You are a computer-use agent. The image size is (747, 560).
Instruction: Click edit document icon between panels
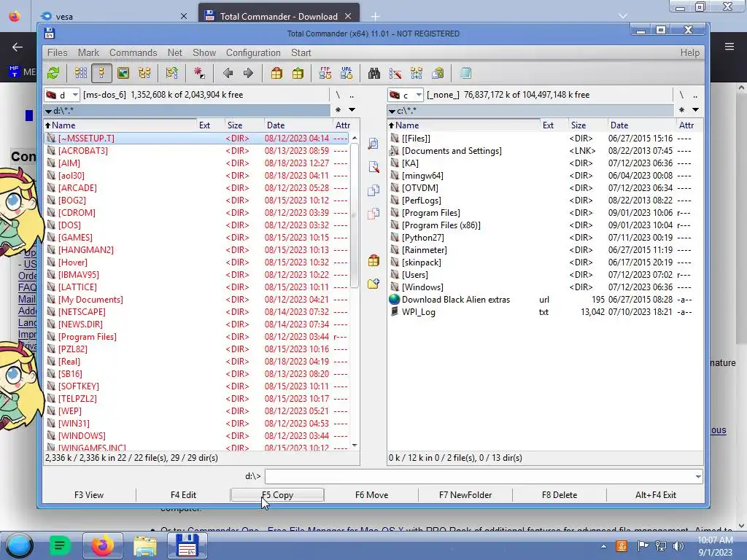click(x=373, y=167)
